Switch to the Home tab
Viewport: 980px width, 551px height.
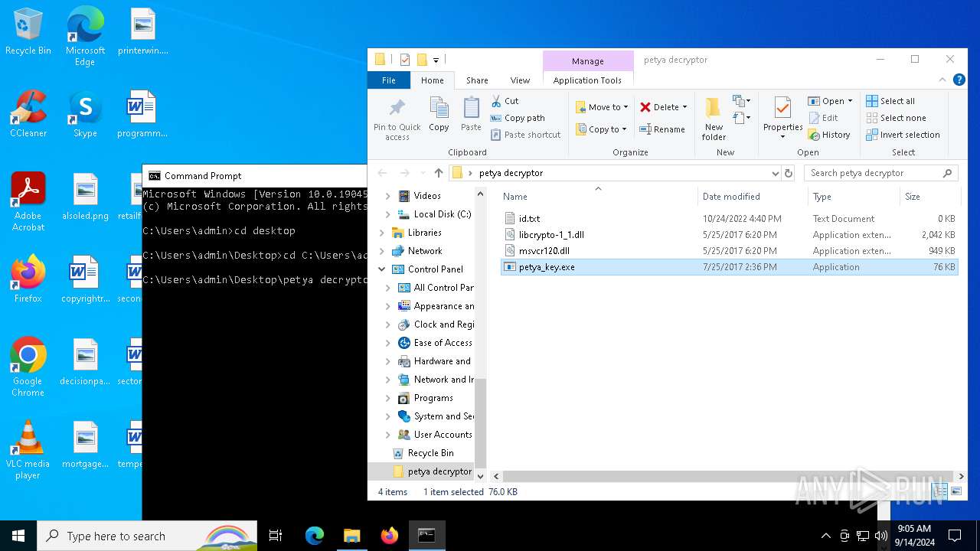tap(432, 80)
